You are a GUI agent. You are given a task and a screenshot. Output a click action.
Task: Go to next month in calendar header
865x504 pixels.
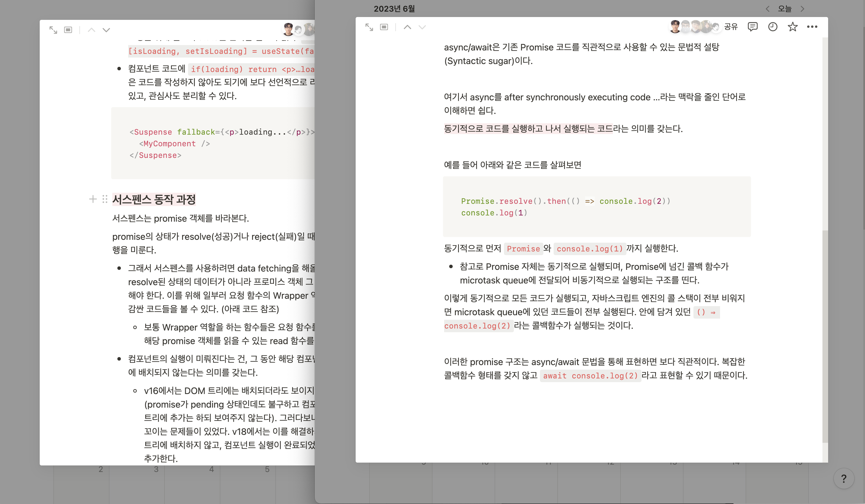pos(803,9)
